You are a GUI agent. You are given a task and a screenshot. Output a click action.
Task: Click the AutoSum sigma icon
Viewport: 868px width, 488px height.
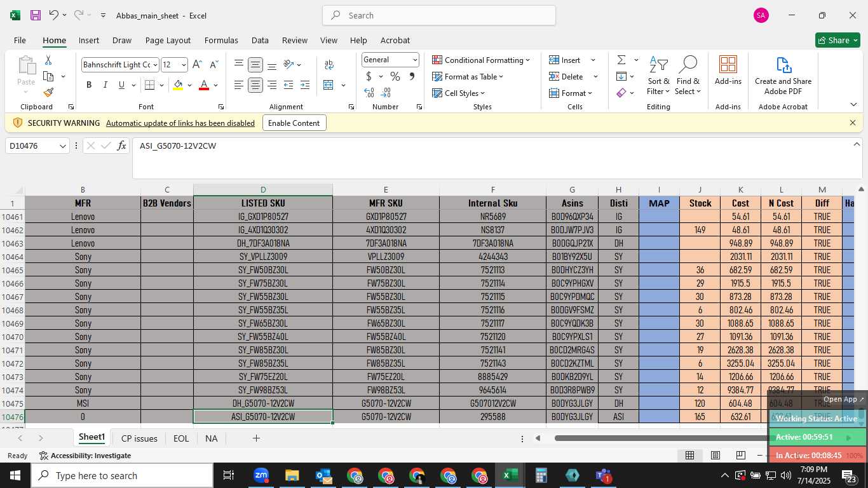tap(621, 60)
